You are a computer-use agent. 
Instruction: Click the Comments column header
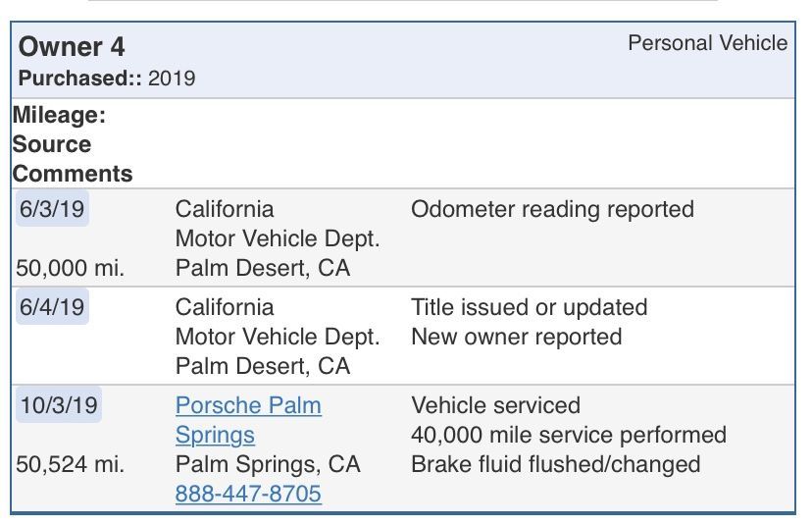pyautogui.click(x=73, y=174)
